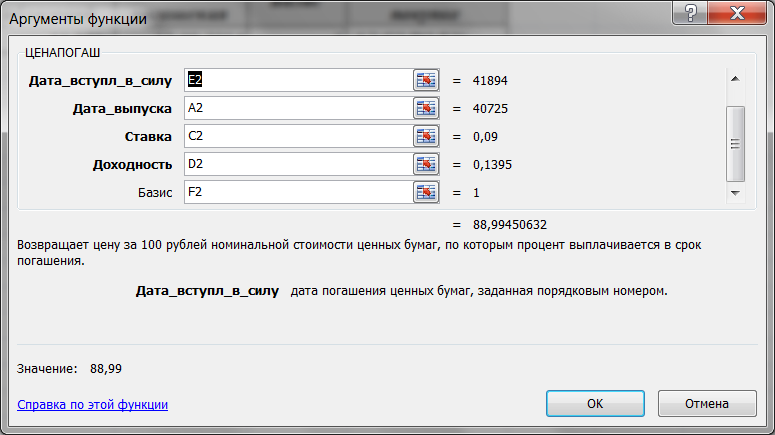Click the Доходность argument label
This screenshot has height=435, width=775.
click(132, 165)
